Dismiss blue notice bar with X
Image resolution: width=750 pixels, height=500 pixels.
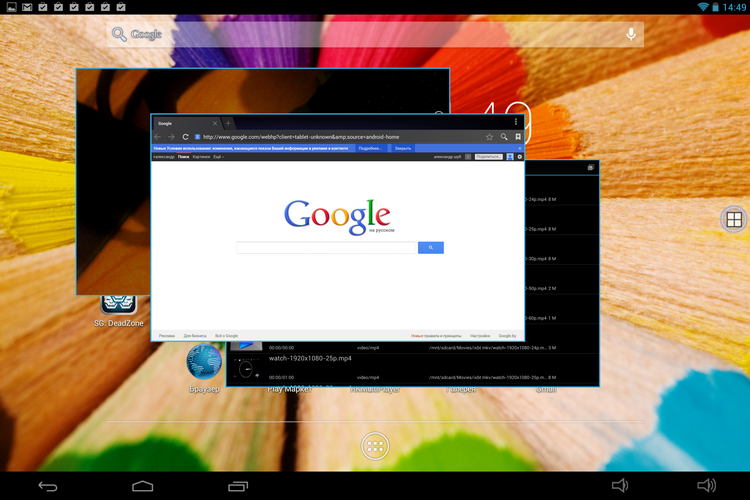520,148
